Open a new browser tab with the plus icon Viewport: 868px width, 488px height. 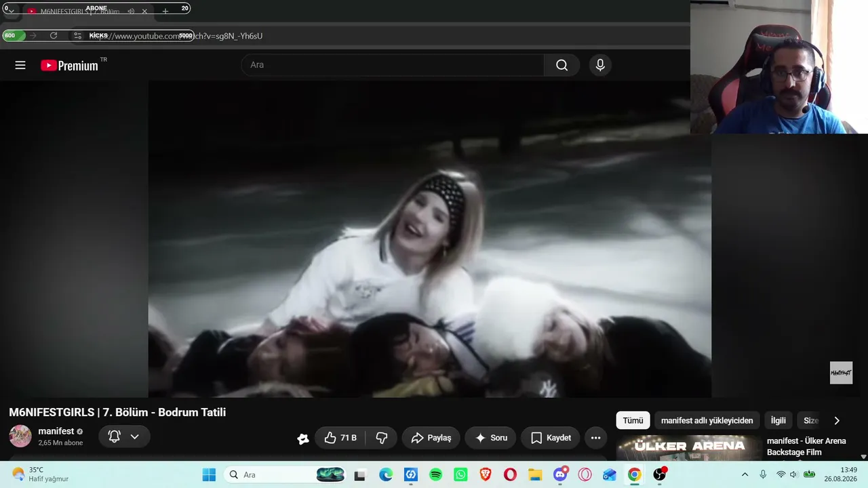pyautogui.click(x=165, y=12)
